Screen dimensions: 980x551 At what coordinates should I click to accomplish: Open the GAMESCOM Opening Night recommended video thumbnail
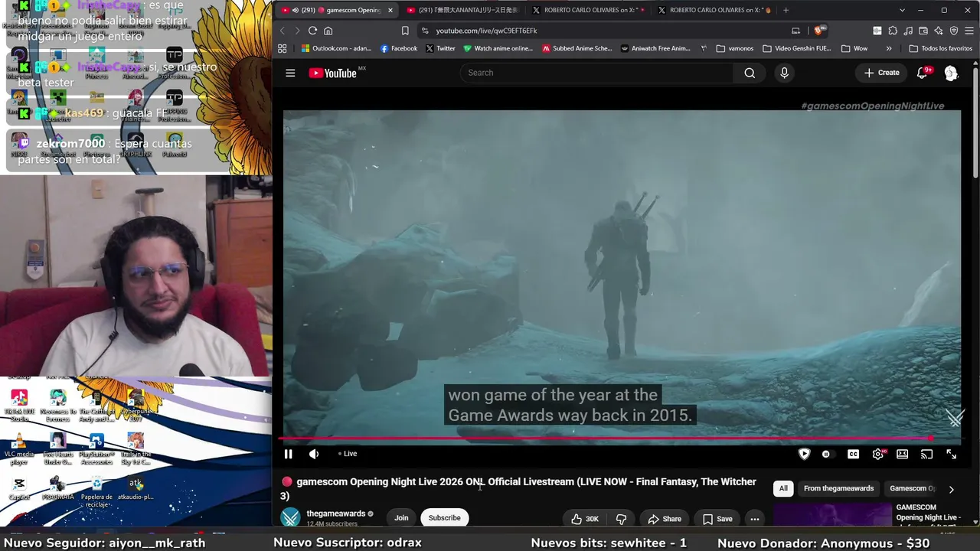tap(832, 514)
